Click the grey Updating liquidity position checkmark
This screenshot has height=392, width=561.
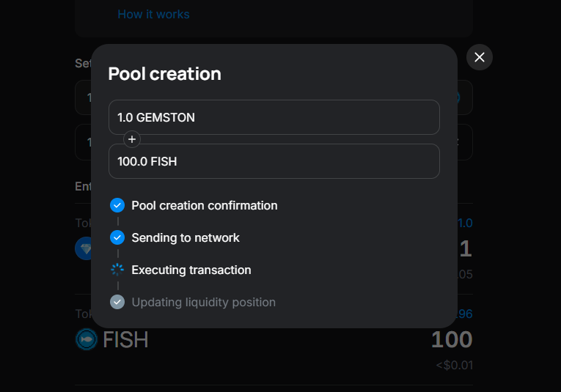pos(117,302)
